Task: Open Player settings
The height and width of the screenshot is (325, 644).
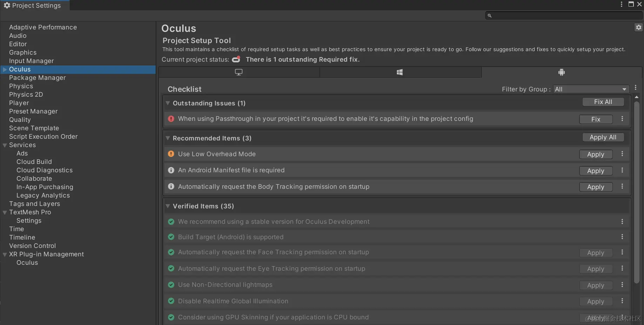Action: [19, 103]
